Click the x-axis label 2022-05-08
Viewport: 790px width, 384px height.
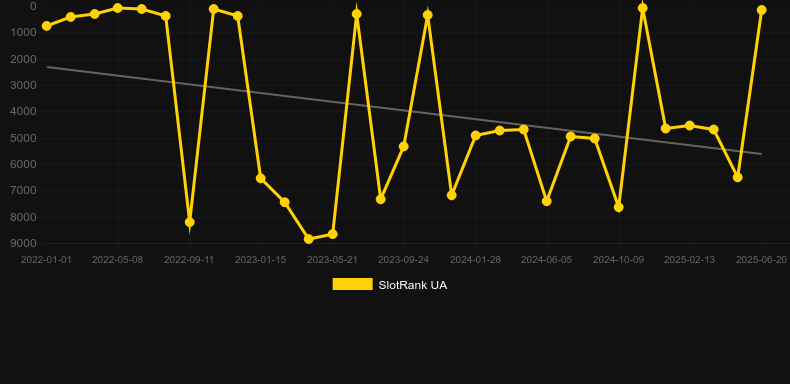pyautogui.click(x=117, y=260)
